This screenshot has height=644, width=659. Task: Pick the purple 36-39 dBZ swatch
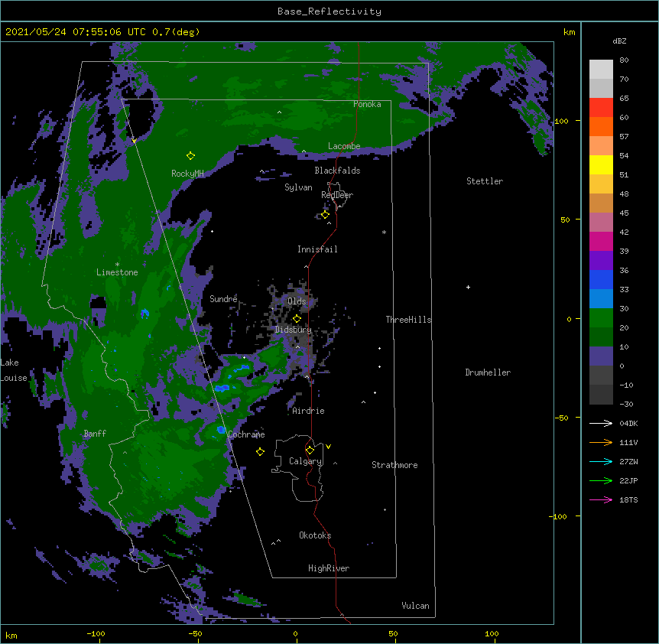(x=601, y=260)
